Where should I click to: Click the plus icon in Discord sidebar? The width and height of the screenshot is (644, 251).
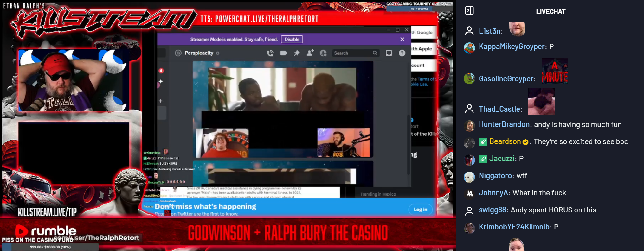pyautogui.click(x=161, y=101)
